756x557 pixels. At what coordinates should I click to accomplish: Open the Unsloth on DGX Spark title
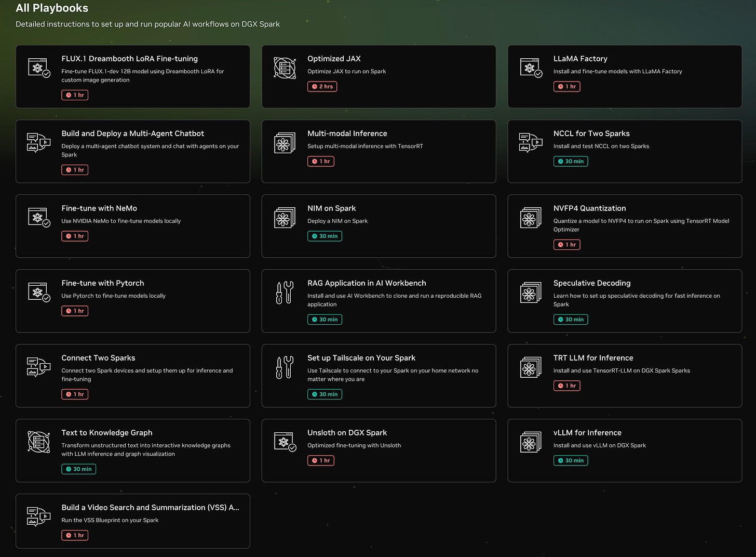point(347,433)
